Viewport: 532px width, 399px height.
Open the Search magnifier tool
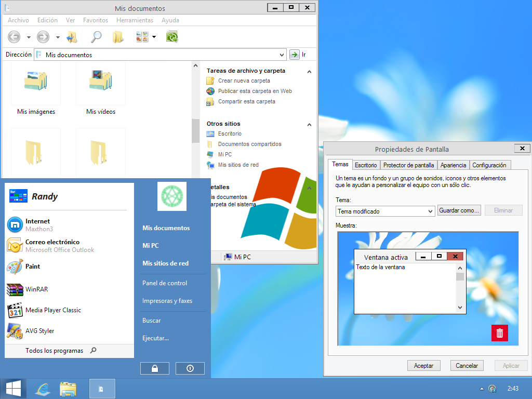coord(96,37)
